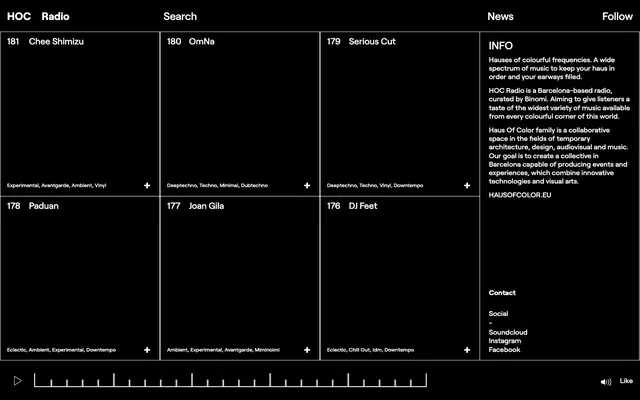Open the Chee Shimizu episode tile
The height and width of the screenshot is (400, 640).
point(80,114)
